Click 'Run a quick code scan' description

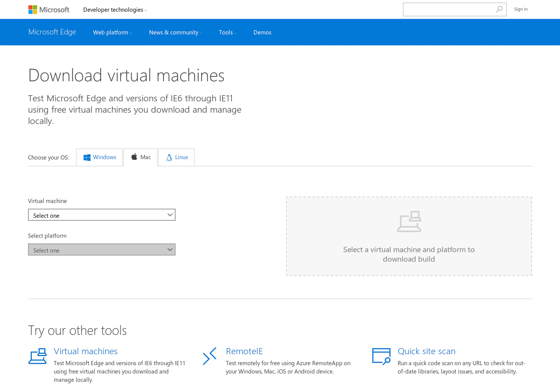coord(462,367)
